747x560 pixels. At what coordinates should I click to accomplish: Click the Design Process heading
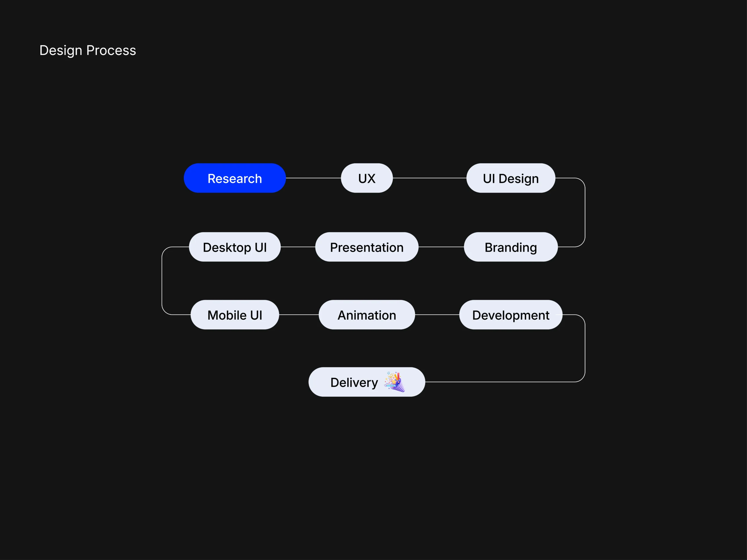click(x=88, y=50)
